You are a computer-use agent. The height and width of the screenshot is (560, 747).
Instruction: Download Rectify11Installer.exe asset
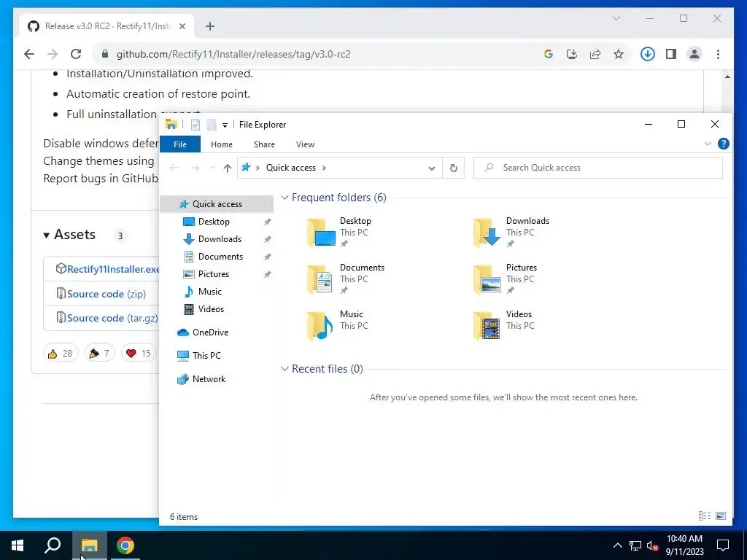pos(113,269)
